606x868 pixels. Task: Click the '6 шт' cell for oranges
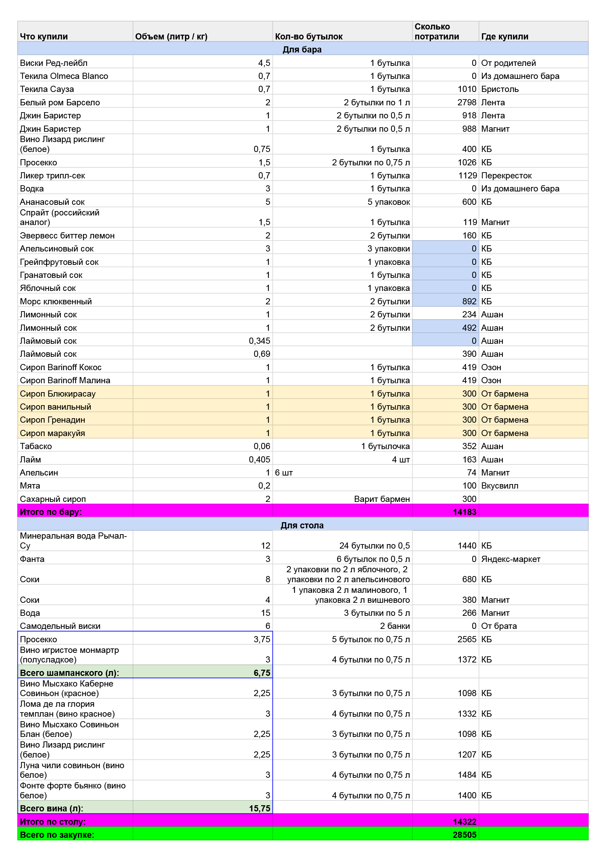342,472
